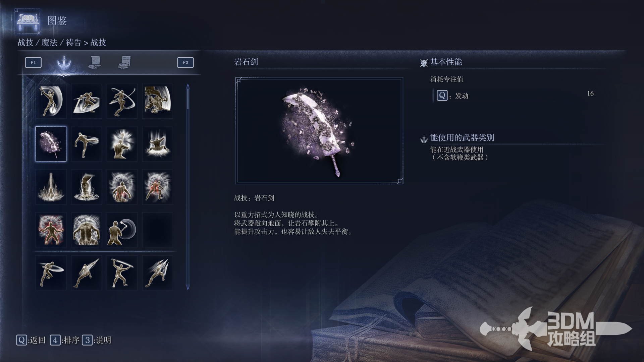
Task: Click the F2 next tab button
Action: click(x=185, y=62)
